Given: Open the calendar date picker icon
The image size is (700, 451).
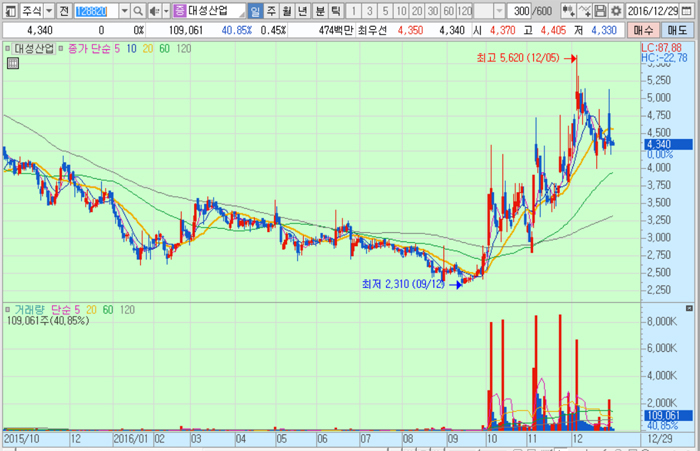Looking at the screenshot, I should click(690, 10).
